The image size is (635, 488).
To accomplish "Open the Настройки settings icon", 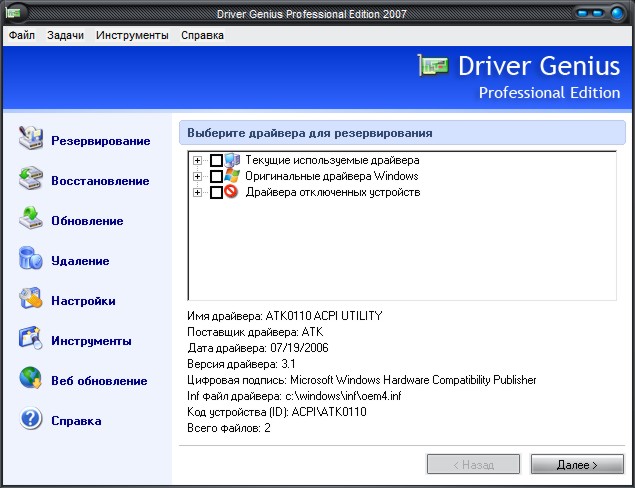I will coord(31,298).
